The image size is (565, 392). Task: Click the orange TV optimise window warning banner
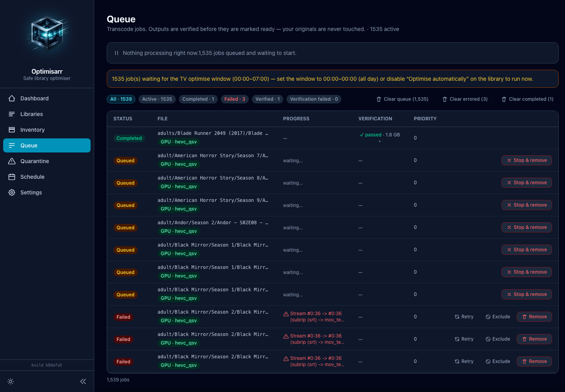(x=332, y=79)
